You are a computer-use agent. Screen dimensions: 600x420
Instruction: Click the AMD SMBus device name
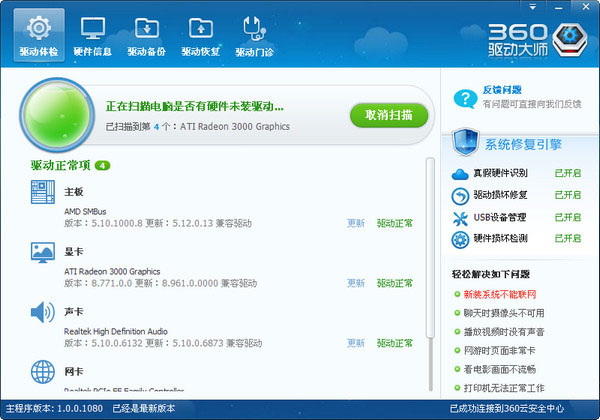[85, 212]
